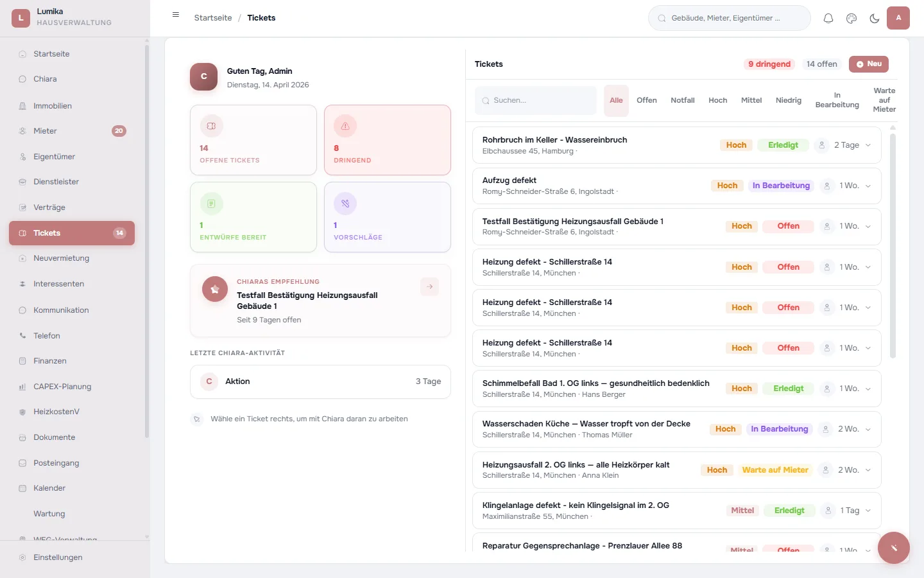The image size is (924, 578).
Task: Click the magic wand icon on the Vorschläge card
Action: coord(345,202)
